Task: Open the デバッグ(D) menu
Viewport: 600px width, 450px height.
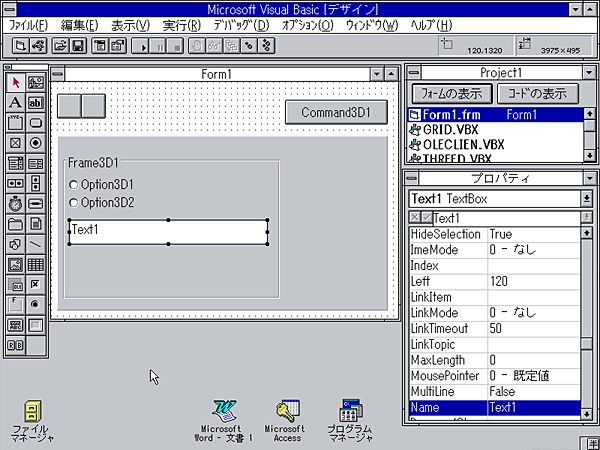Action: click(241, 26)
